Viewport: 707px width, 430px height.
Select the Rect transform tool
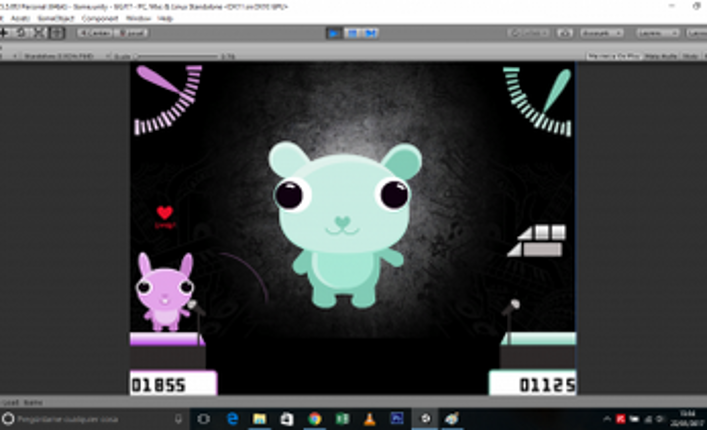57,33
